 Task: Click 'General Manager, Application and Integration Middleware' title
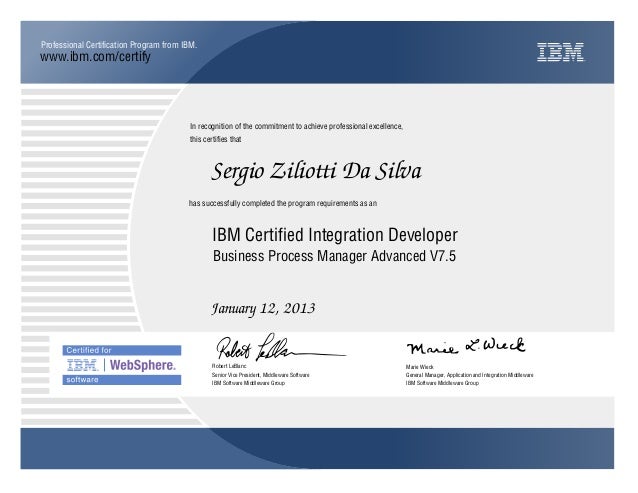[469, 375]
